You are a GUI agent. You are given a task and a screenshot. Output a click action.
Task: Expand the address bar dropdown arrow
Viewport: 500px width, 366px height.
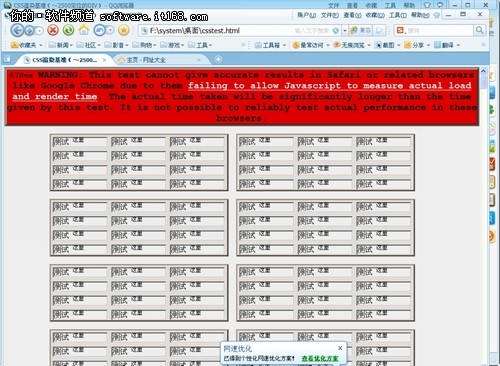click(345, 31)
